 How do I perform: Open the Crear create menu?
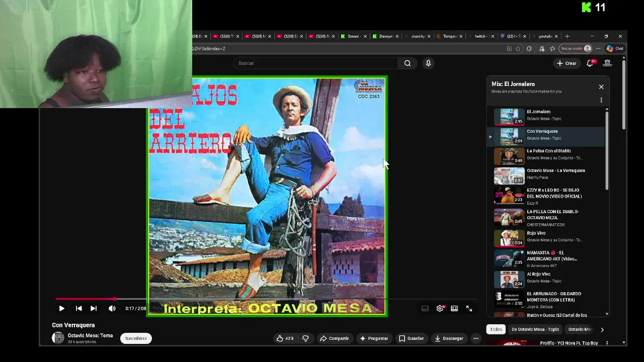click(x=567, y=63)
